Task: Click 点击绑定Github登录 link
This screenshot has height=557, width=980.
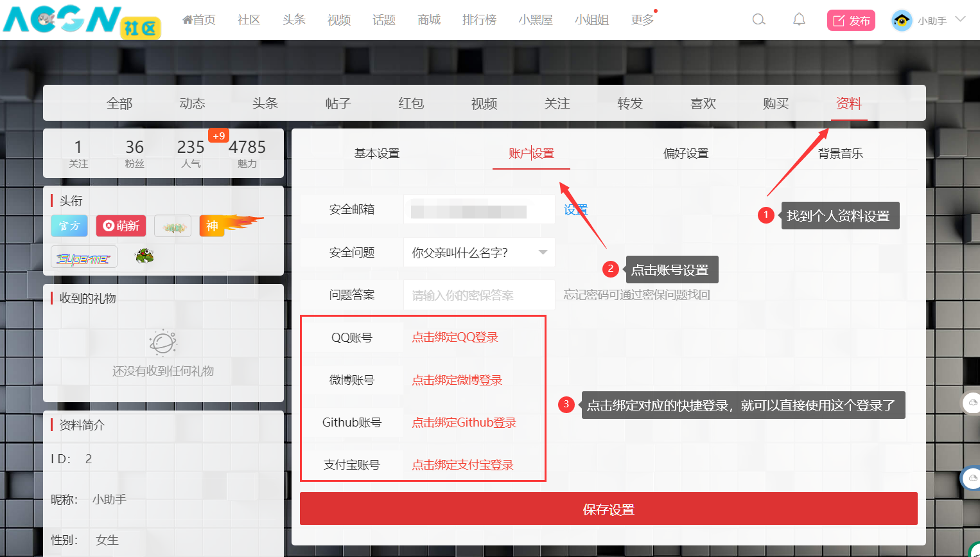Action: coord(464,422)
